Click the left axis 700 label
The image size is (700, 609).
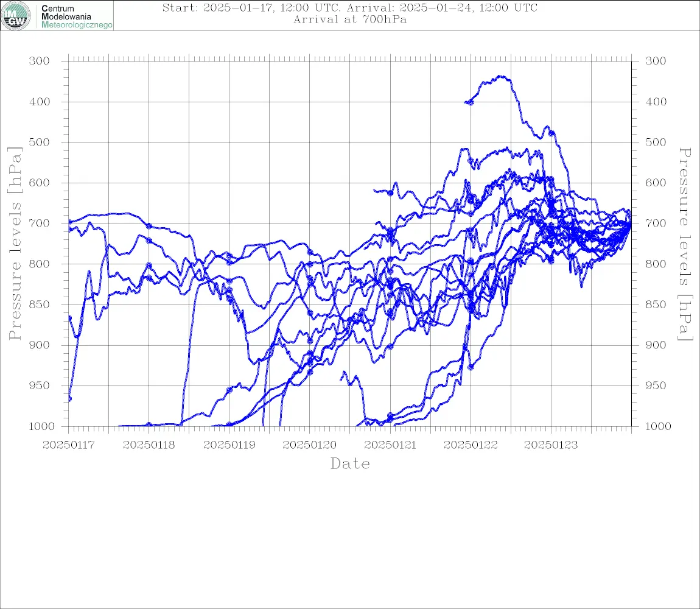coord(40,223)
